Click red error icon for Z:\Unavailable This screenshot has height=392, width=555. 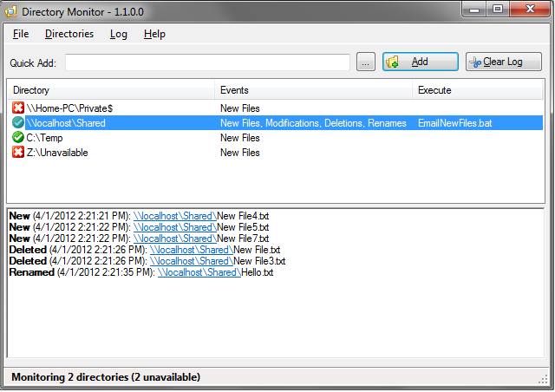[18, 153]
